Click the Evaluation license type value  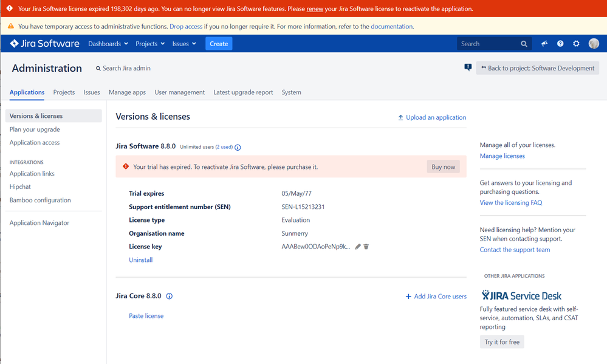(x=296, y=220)
